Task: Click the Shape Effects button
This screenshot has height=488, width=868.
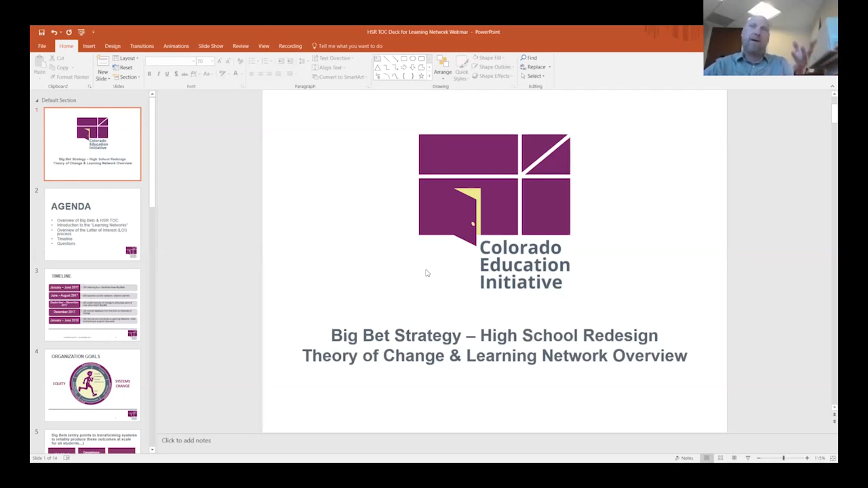Action: click(492, 76)
